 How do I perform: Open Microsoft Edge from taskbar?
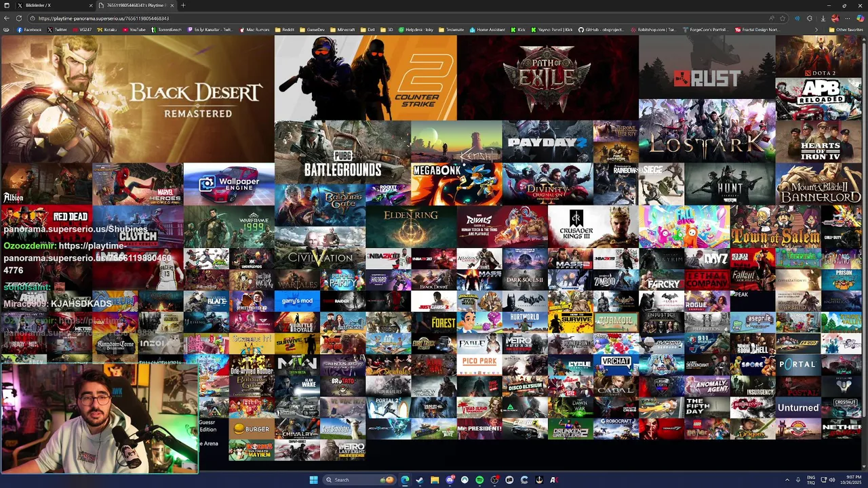405,480
